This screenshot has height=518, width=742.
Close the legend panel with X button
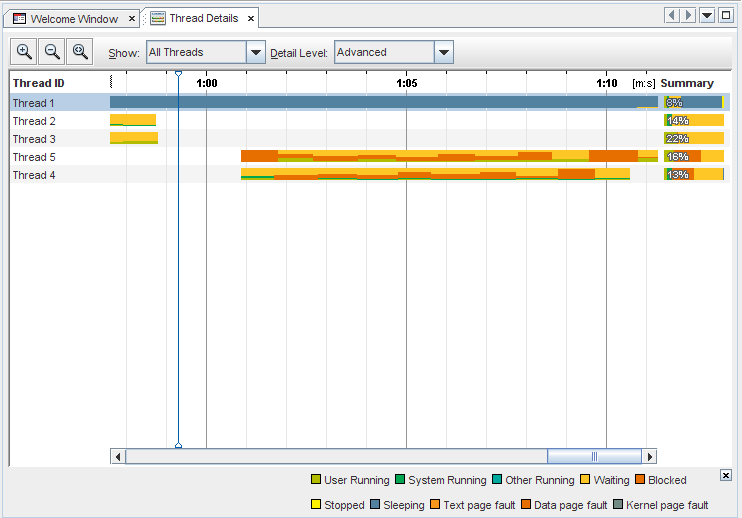(726, 475)
